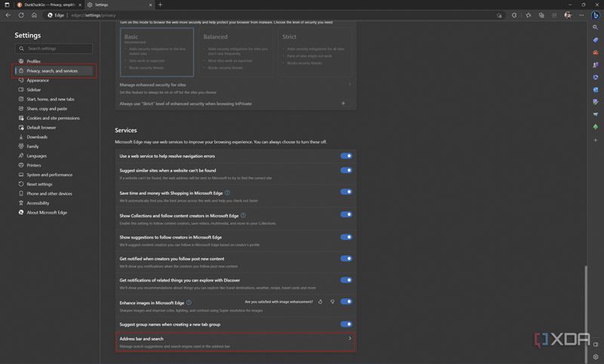Toggle web service for navigation errors

point(346,156)
